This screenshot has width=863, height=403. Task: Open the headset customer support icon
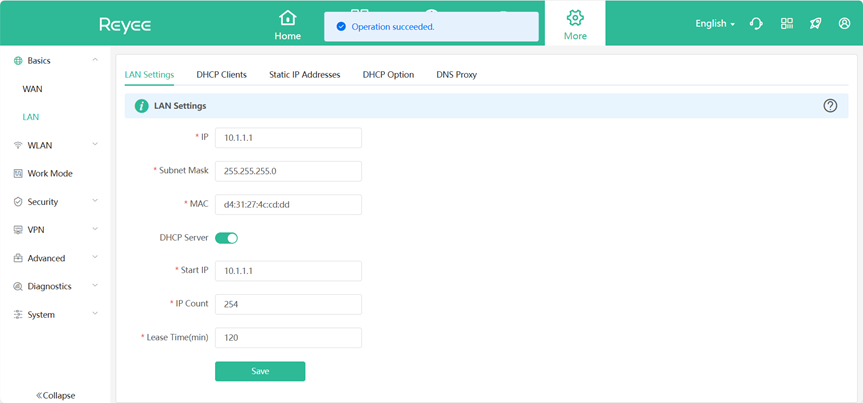click(x=756, y=23)
